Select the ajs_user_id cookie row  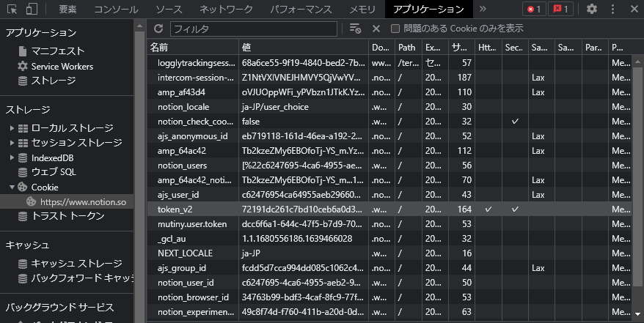[389, 195]
